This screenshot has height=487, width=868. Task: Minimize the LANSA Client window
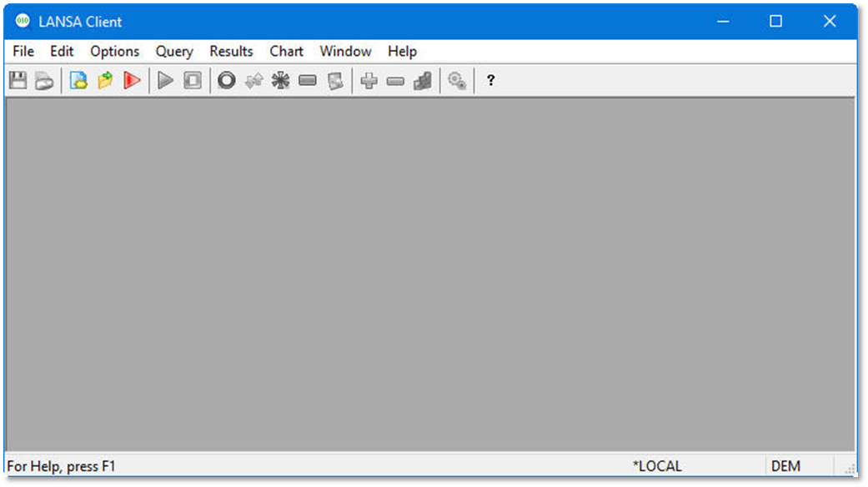(x=723, y=21)
